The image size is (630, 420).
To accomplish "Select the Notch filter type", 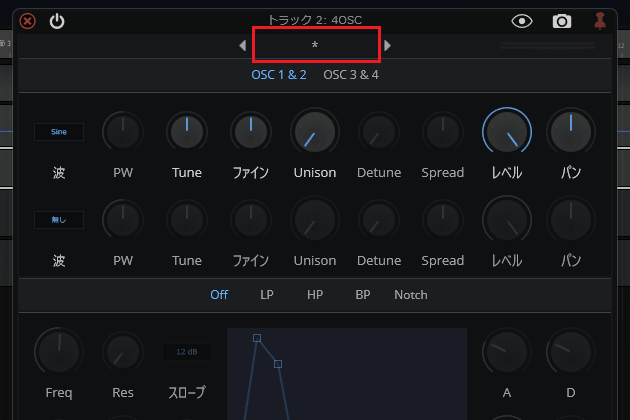I will pyautogui.click(x=410, y=295).
